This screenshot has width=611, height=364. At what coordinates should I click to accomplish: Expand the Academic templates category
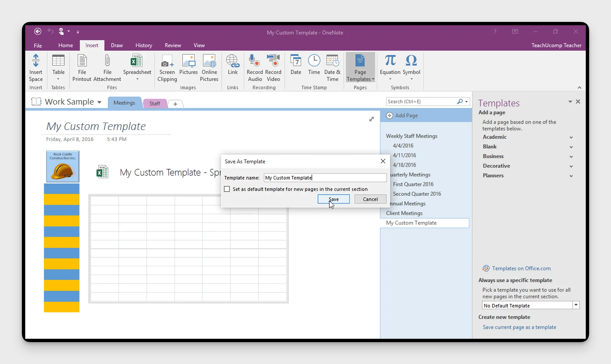pyautogui.click(x=571, y=137)
